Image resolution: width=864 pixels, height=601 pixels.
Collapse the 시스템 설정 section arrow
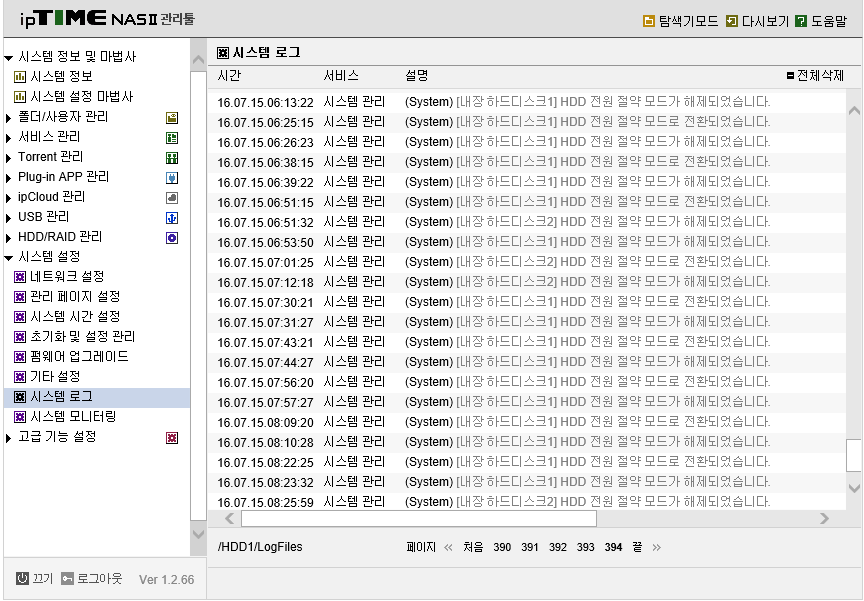(x=8, y=257)
